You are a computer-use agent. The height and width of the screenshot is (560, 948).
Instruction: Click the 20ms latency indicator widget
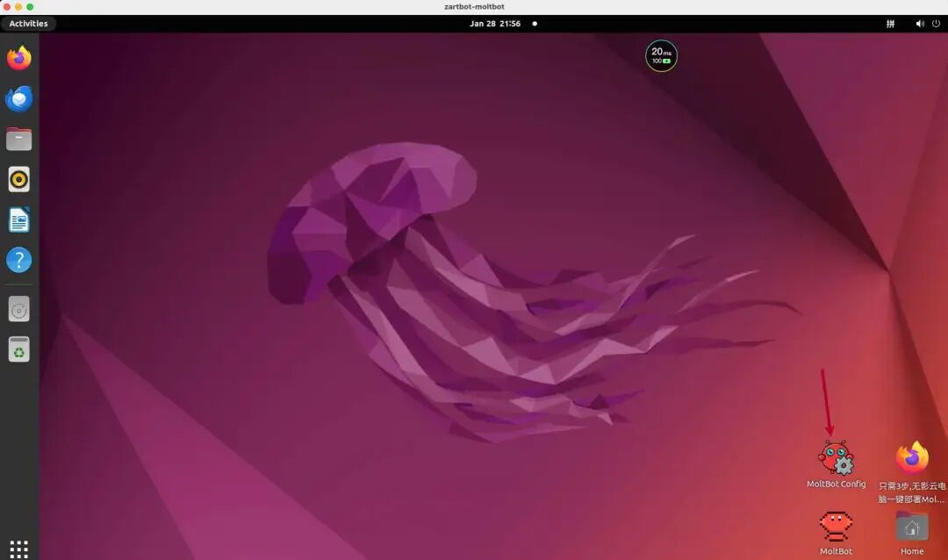pyautogui.click(x=661, y=56)
